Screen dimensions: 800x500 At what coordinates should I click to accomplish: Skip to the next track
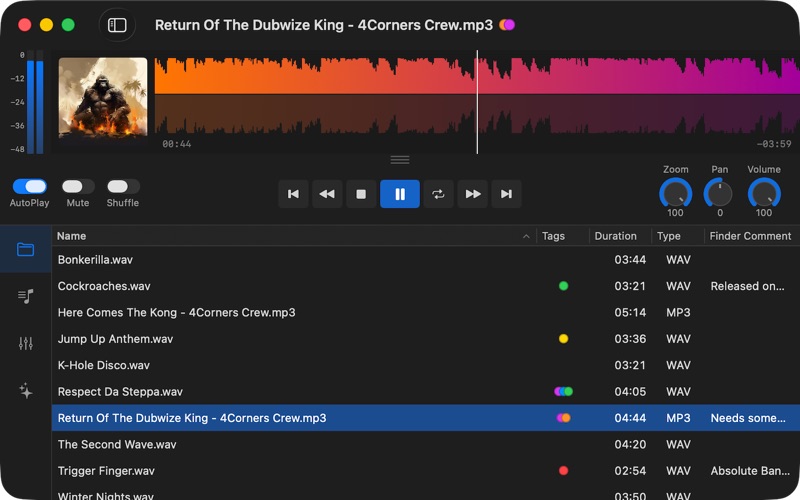(x=506, y=194)
